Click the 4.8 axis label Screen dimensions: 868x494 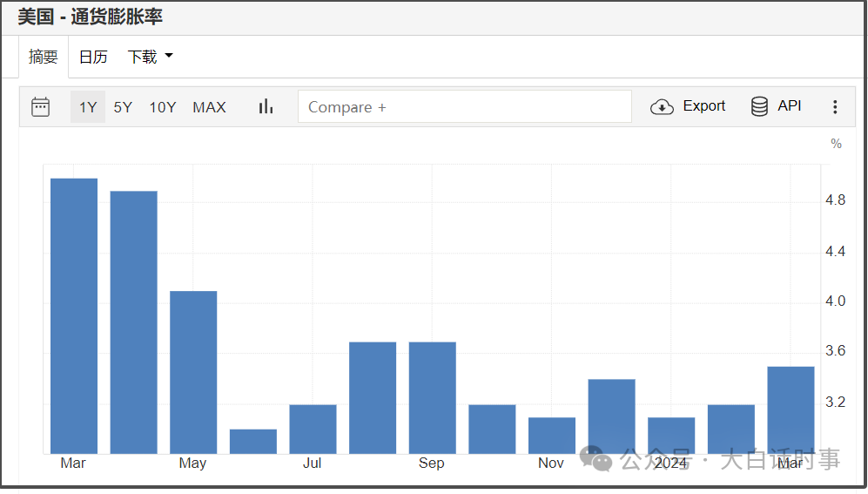point(835,200)
